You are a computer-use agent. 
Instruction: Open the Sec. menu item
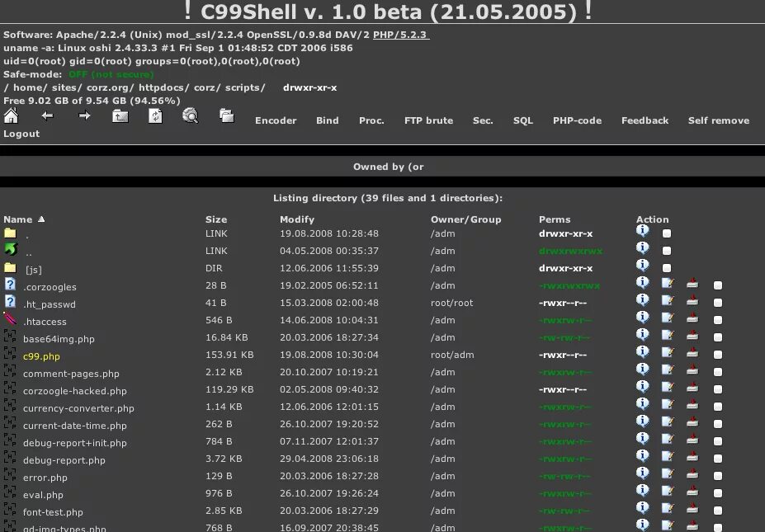coord(483,120)
